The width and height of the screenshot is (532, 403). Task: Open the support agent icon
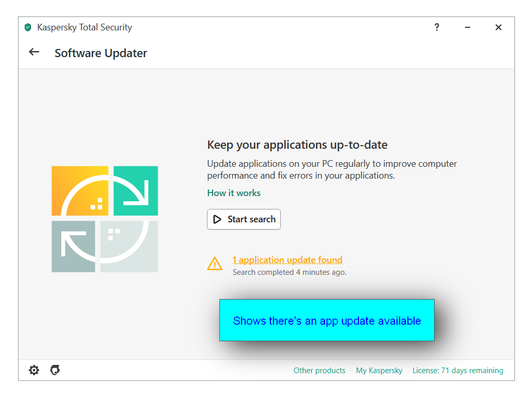55,370
